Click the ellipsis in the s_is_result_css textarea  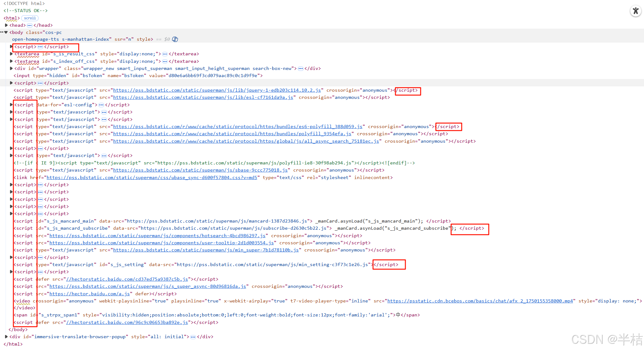click(x=165, y=54)
